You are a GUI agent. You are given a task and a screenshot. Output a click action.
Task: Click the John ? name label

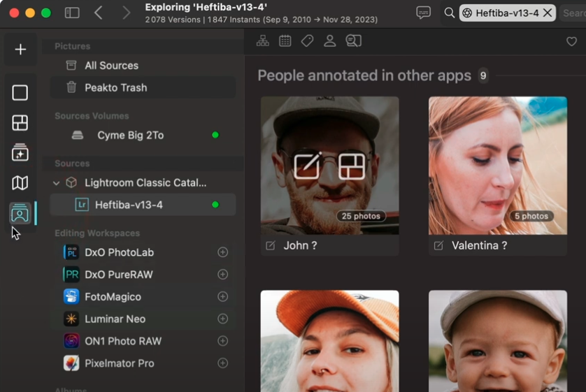[300, 245]
